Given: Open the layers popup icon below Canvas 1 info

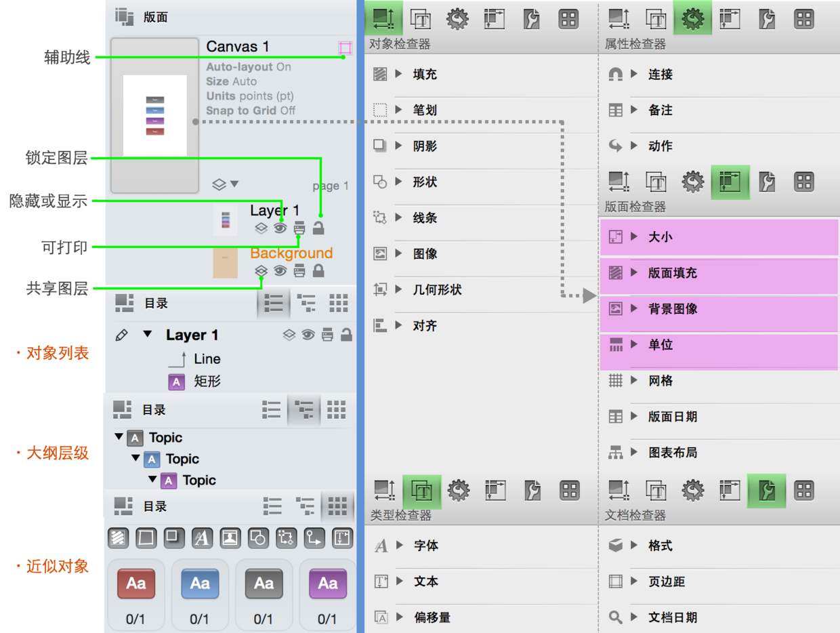Looking at the screenshot, I should 226,184.
